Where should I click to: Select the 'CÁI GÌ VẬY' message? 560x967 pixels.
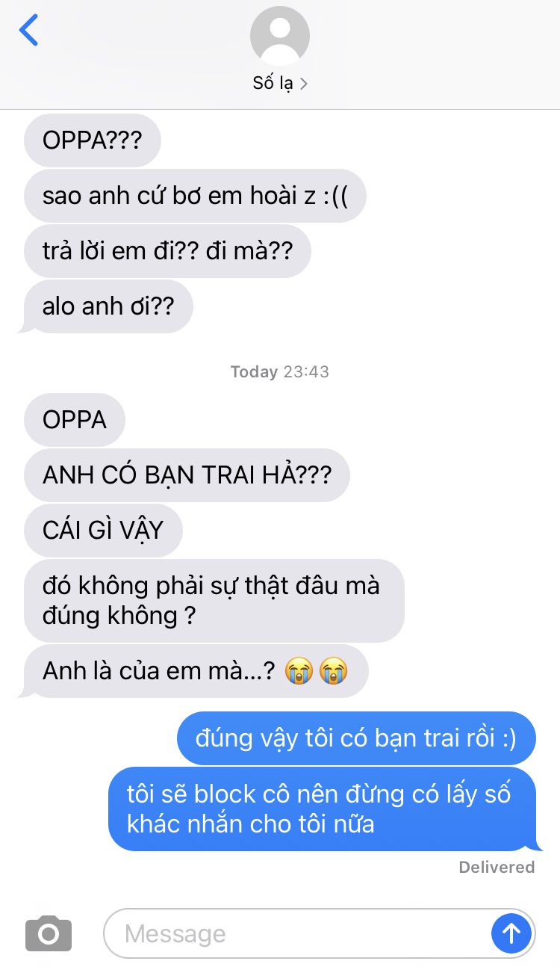pyautogui.click(x=103, y=531)
